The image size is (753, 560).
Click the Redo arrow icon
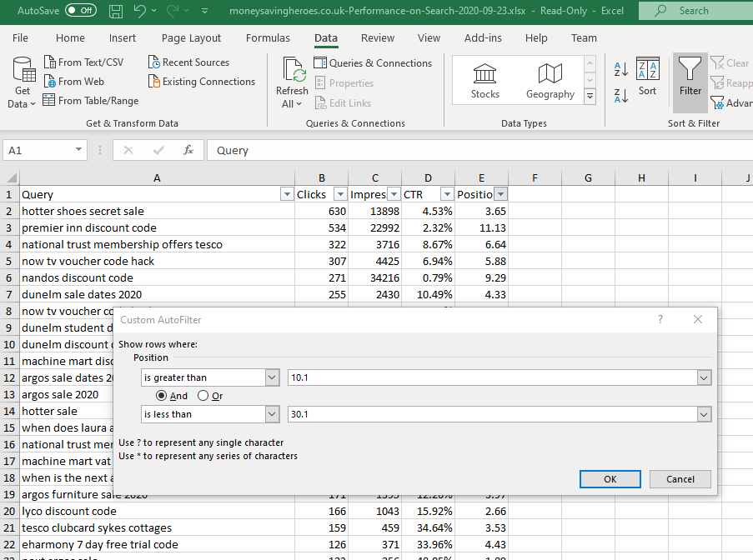pyautogui.click(x=173, y=11)
